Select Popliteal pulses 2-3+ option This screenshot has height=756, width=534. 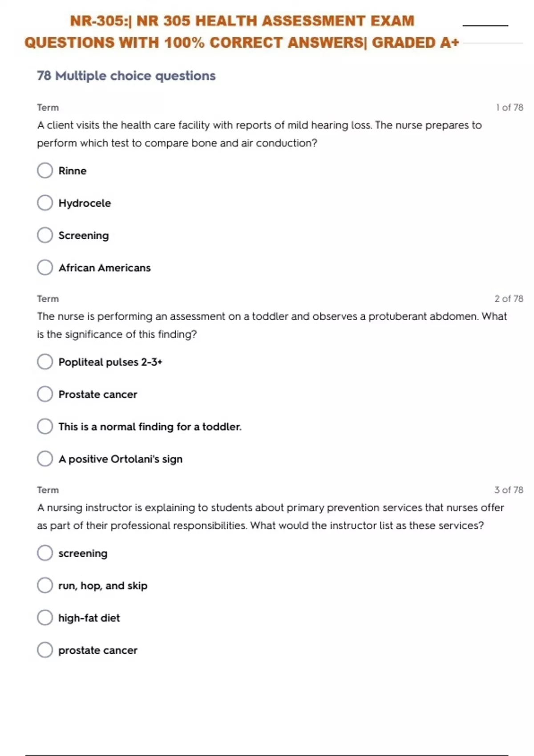[x=45, y=362]
